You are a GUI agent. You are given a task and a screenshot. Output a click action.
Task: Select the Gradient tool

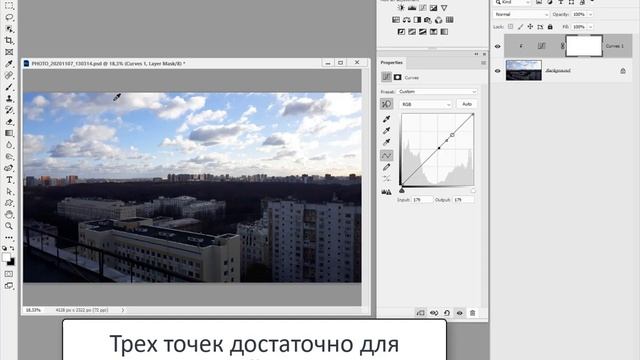[x=9, y=133]
